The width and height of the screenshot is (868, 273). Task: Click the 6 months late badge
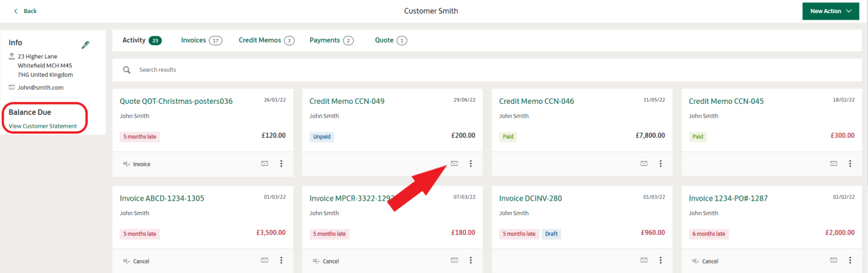click(709, 234)
